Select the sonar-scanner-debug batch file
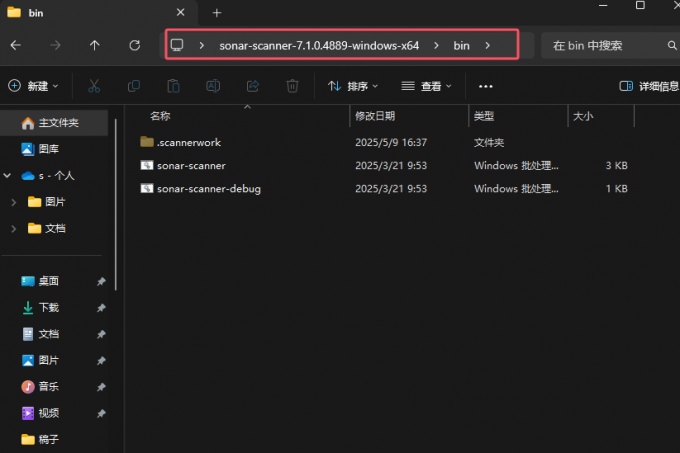 (x=209, y=189)
